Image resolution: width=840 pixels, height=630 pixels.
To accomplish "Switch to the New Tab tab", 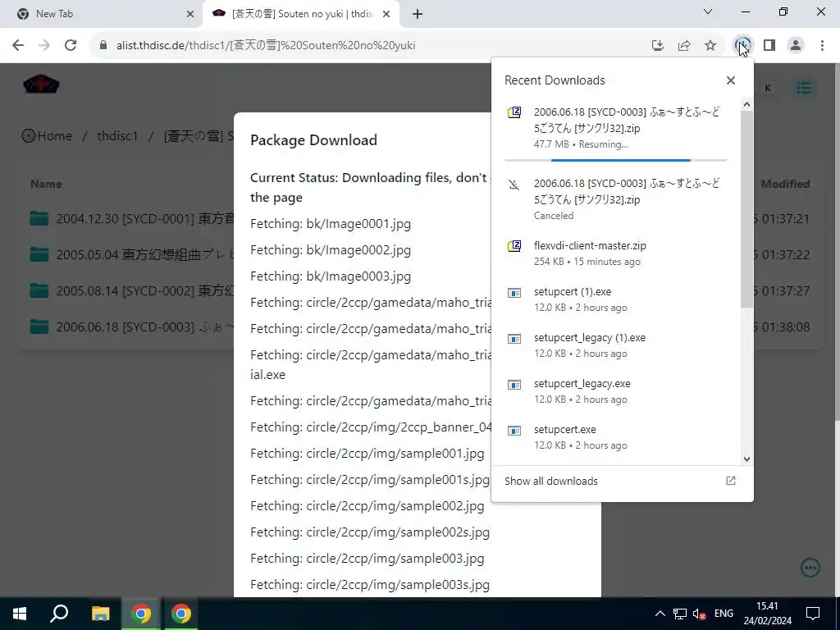I will coord(102,14).
